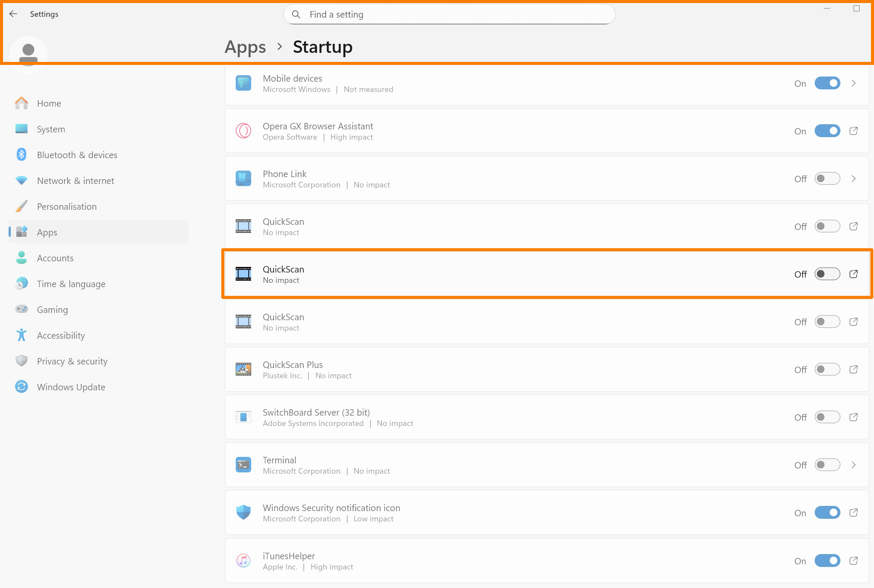Click the System monitor icon in the sidebar
The height and width of the screenshot is (588, 874).
(x=22, y=129)
